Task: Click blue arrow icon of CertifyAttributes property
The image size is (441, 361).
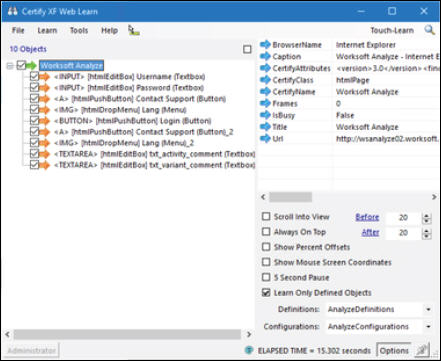Action: [x=265, y=68]
